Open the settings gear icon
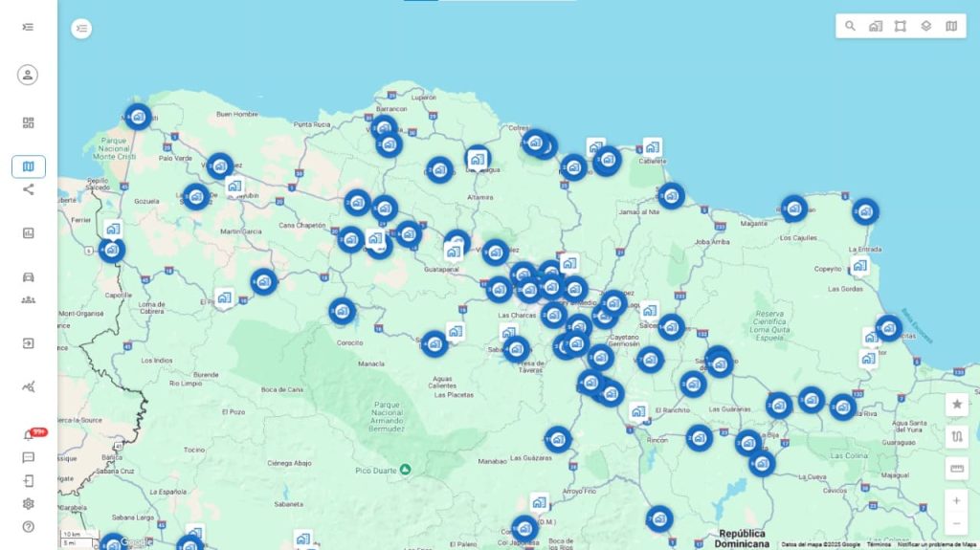This screenshot has width=980, height=550. (28, 504)
